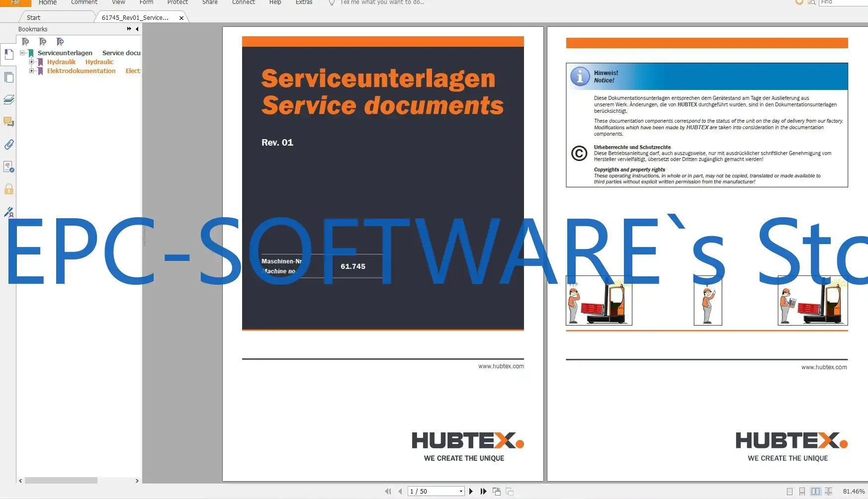
Task: Click the page number input field
Action: point(433,492)
